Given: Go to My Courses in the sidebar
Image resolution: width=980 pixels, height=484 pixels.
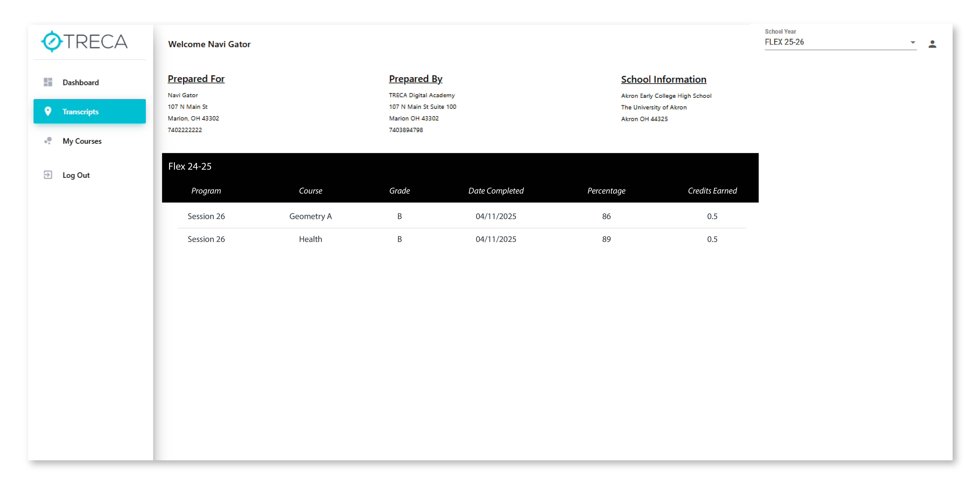Looking at the screenshot, I should coord(82,141).
